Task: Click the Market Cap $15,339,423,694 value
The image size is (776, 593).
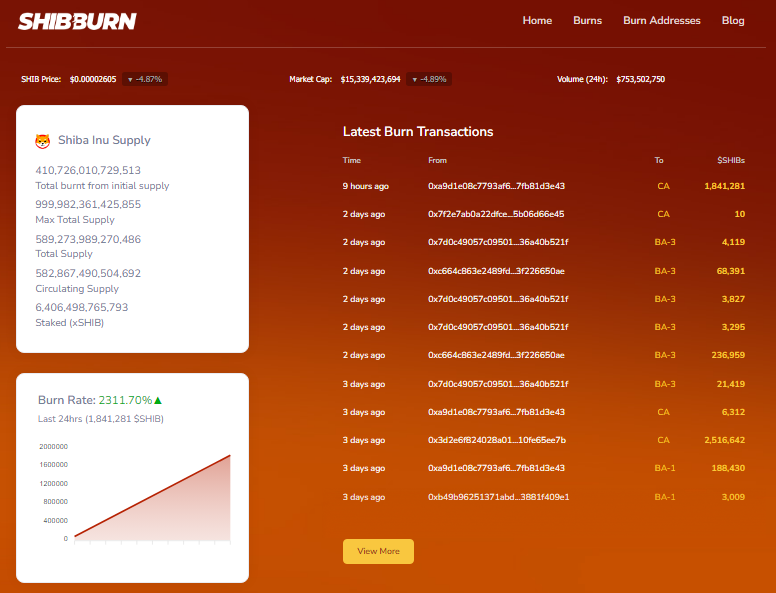Action: tap(370, 79)
